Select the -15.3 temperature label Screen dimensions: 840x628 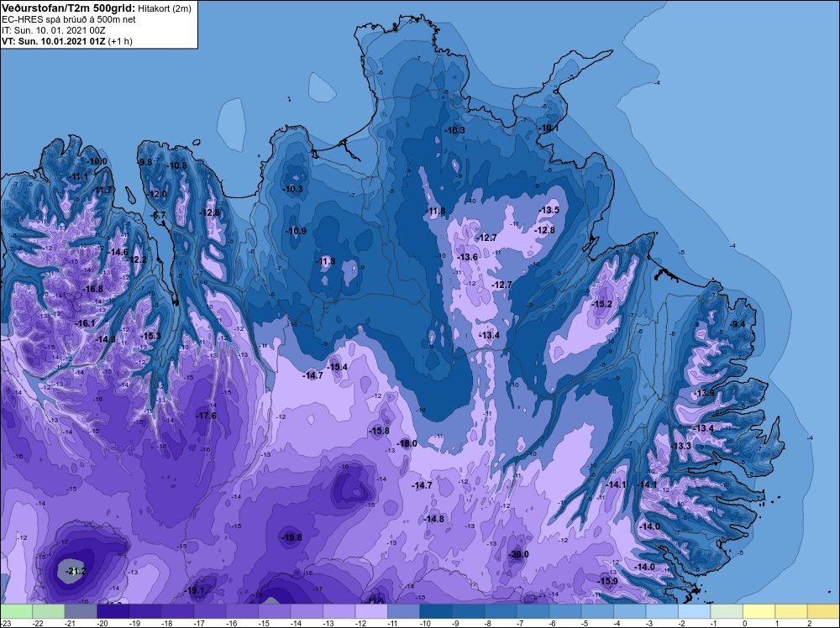(150, 336)
